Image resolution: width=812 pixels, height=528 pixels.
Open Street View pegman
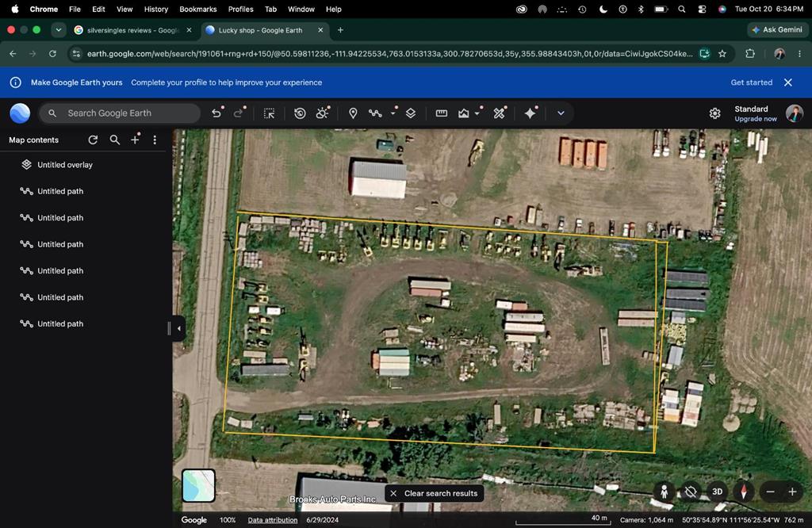[664, 492]
